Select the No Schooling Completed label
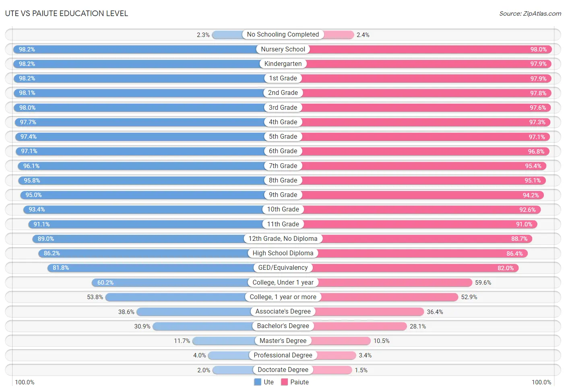This screenshot has width=566, height=392. (x=283, y=35)
